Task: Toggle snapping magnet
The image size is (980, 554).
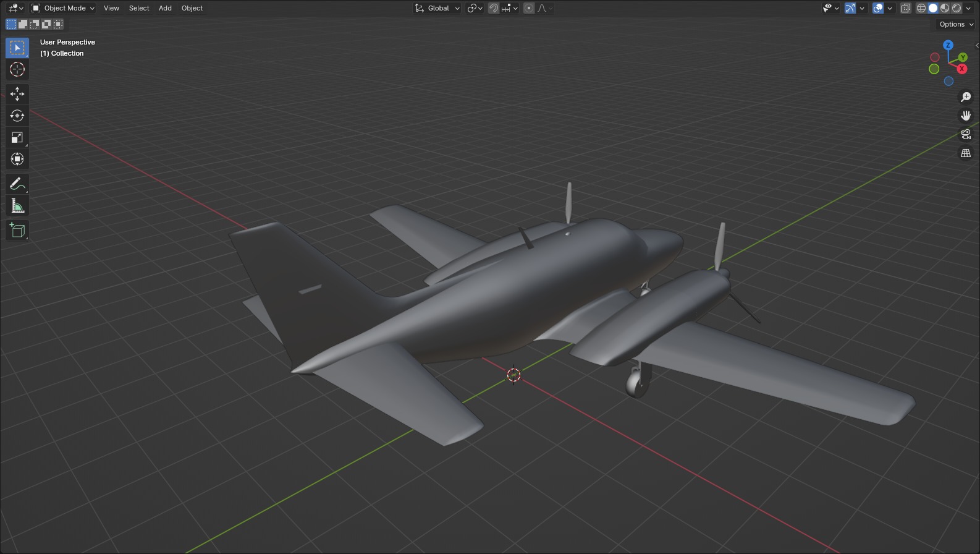Action: pos(494,8)
